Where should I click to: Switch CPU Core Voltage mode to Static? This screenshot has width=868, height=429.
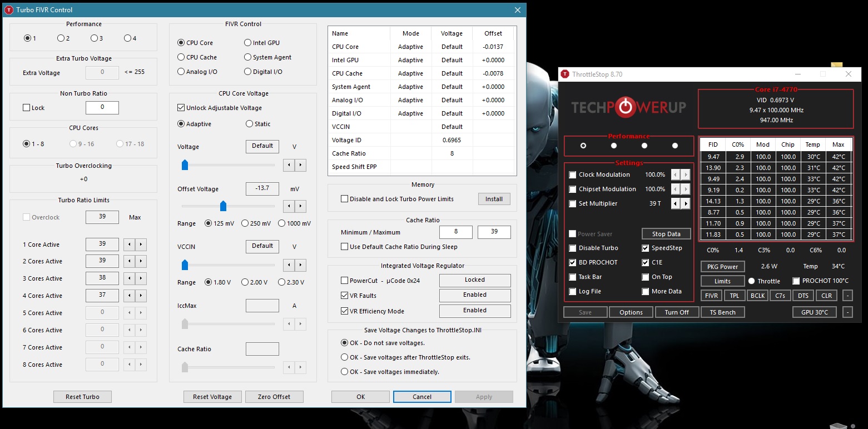[249, 124]
